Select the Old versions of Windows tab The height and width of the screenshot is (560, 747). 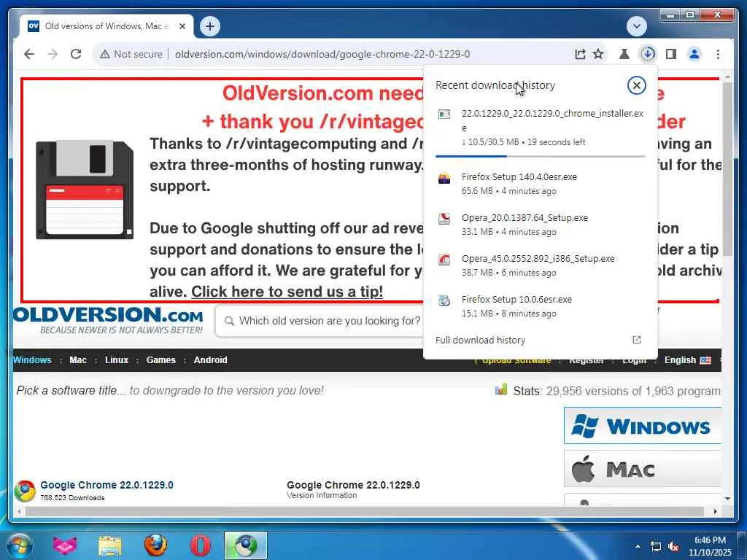click(x=107, y=26)
